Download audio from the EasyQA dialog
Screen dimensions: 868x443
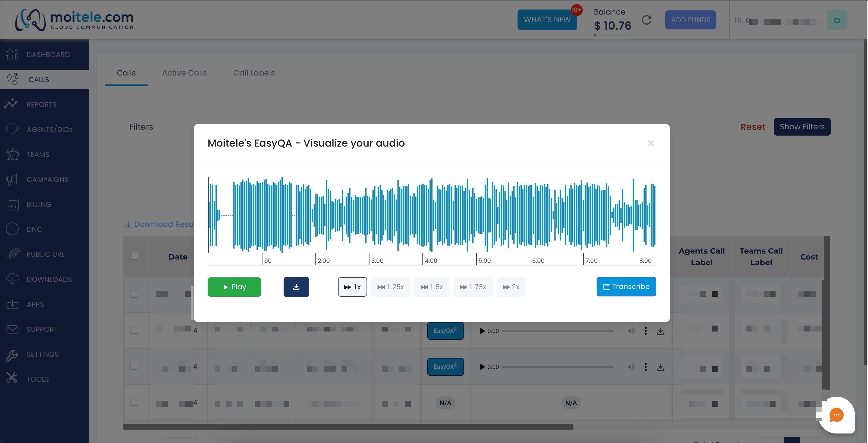pos(296,287)
